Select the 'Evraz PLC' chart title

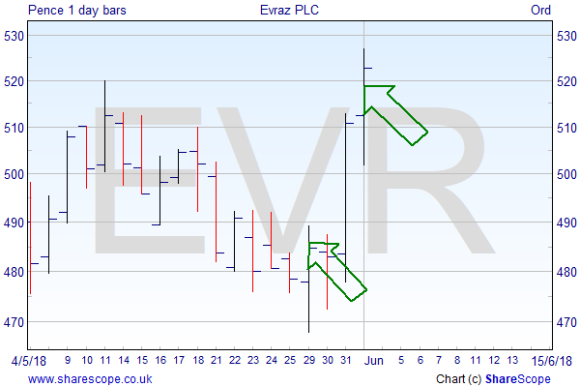tap(289, 10)
